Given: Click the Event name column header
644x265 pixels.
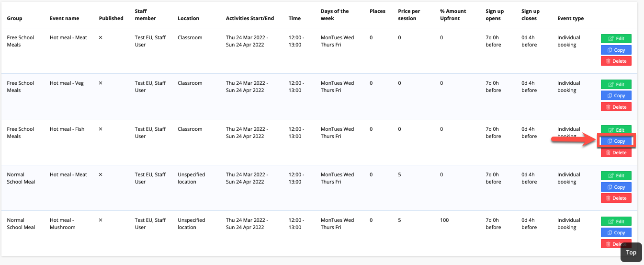Looking at the screenshot, I should 65,18.
